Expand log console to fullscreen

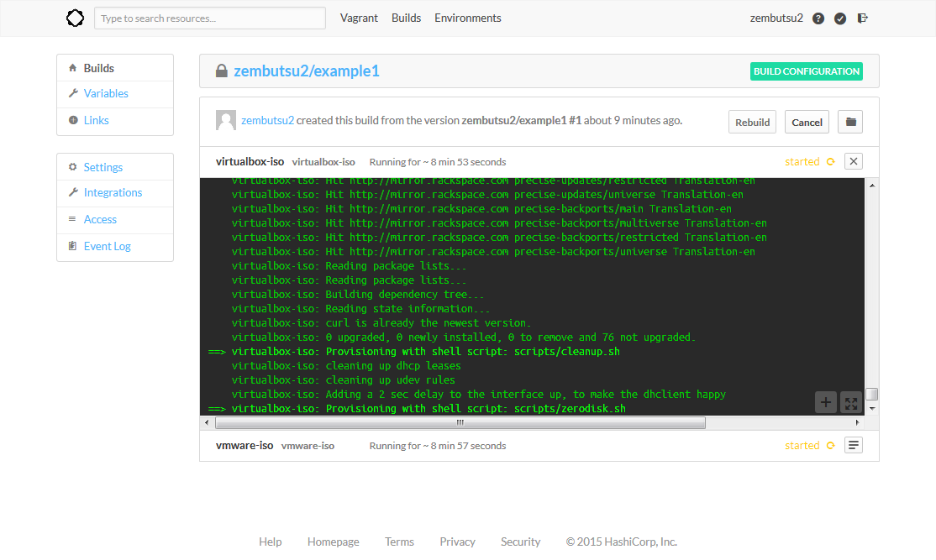tap(850, 402)
